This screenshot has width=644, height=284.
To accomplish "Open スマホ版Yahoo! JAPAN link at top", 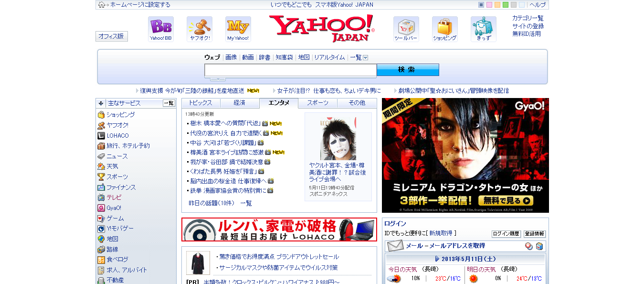I will tap(343, 5).
